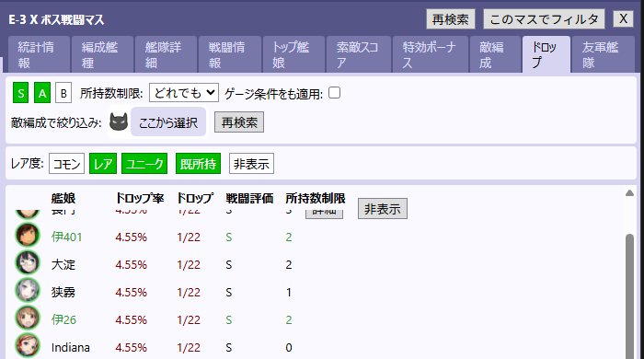Switch to the 戦闘情報 tab
The image size is (644, 359).
click(230, 54)
